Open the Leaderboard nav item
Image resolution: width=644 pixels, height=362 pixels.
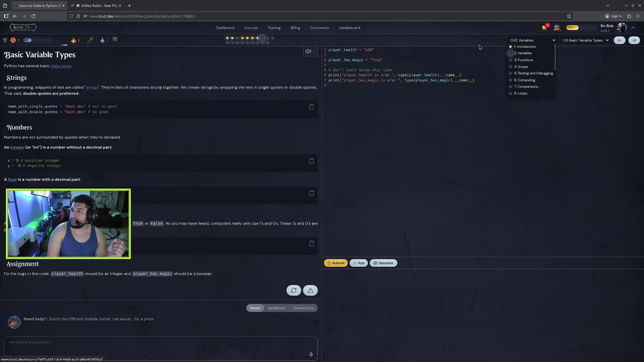tap(350, 28)
